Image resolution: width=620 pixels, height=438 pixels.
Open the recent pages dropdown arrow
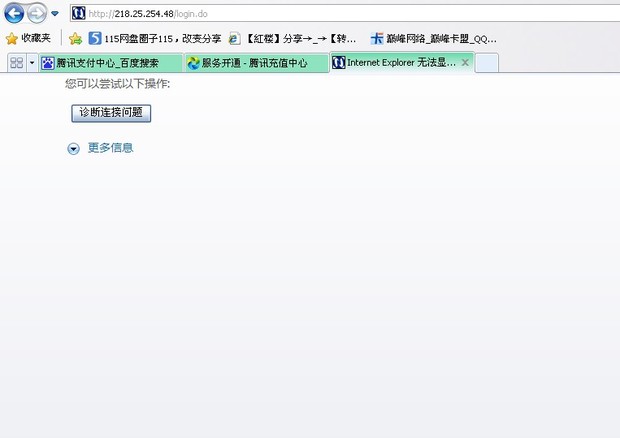(54, 14)
